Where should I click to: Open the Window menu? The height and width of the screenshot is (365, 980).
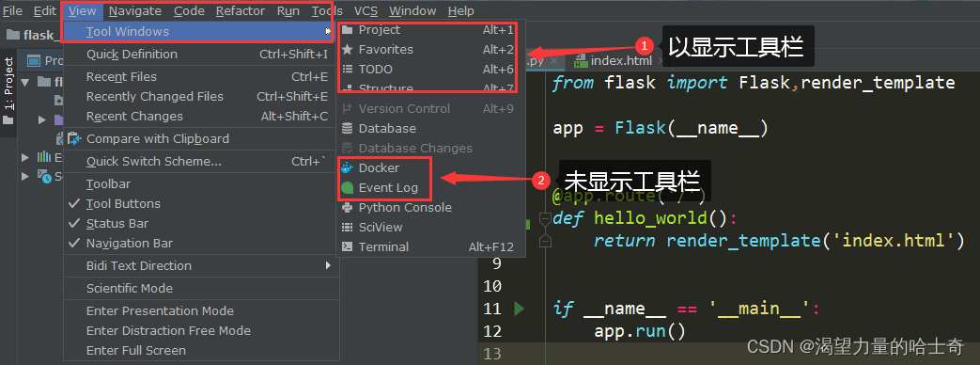pos(412,10)
